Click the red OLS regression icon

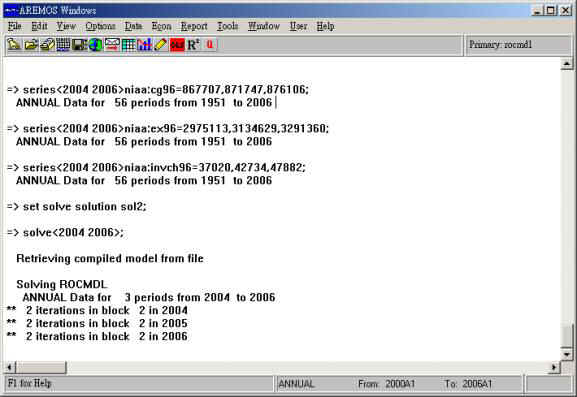(177, 45)
